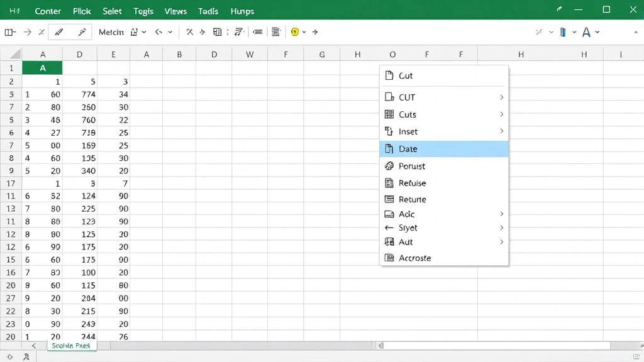Click the table borders icon in the toolbar

tap(218, 32)
